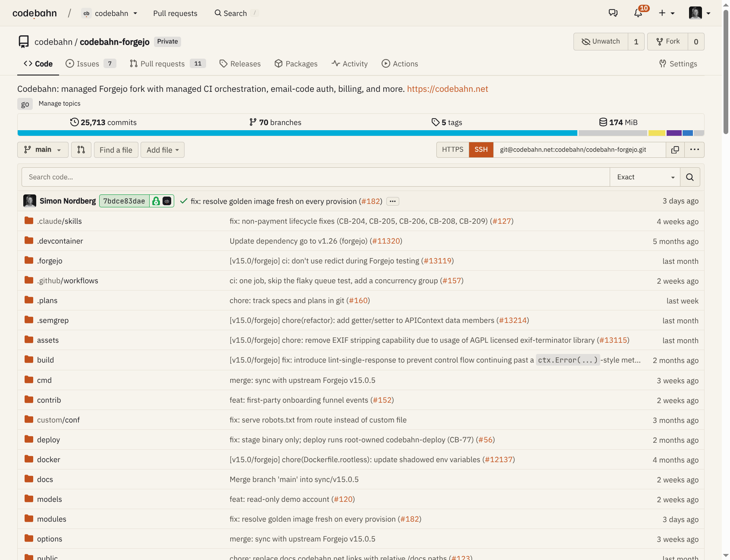This screenshot has width=730, height=560.
Task: Switch to the Issues tab
Action: coord(91,64)
